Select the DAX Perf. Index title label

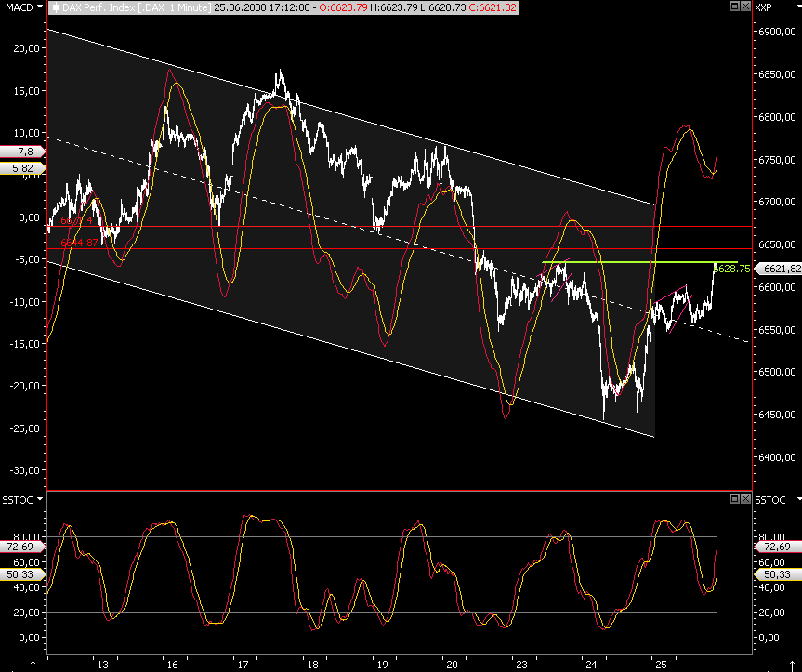point(137,7)
